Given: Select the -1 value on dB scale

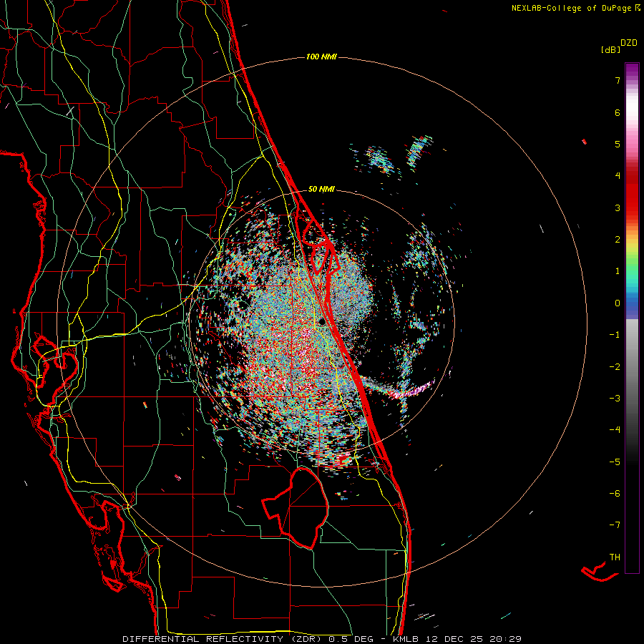Looking at the screenshot, I should tap(615, 335).
